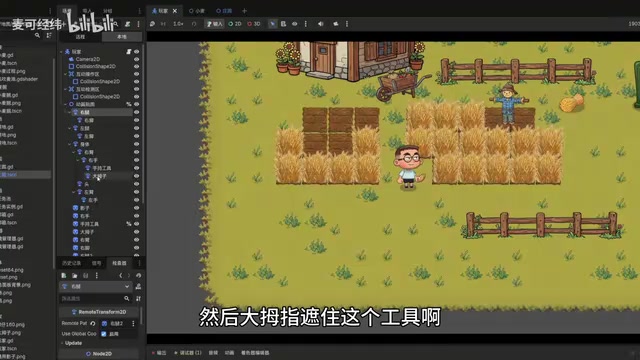
Task: Click the camera override icon in game toolbar
Action: point(336,24)
